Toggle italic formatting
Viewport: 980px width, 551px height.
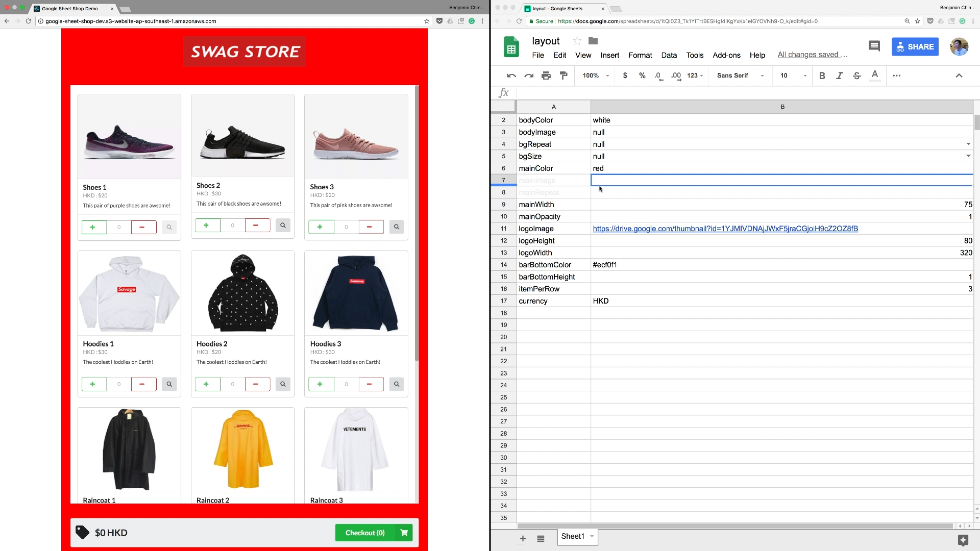(x=840, y=76)
